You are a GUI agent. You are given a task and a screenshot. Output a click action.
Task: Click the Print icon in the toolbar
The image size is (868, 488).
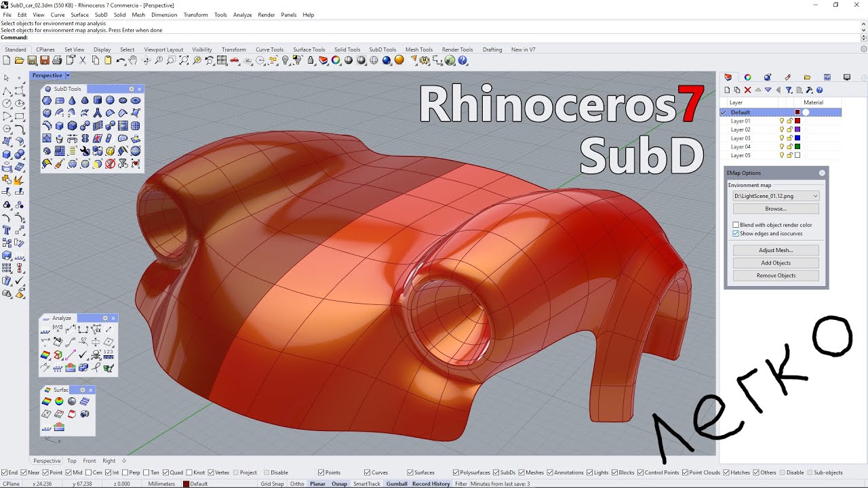(x=57, y=60)
